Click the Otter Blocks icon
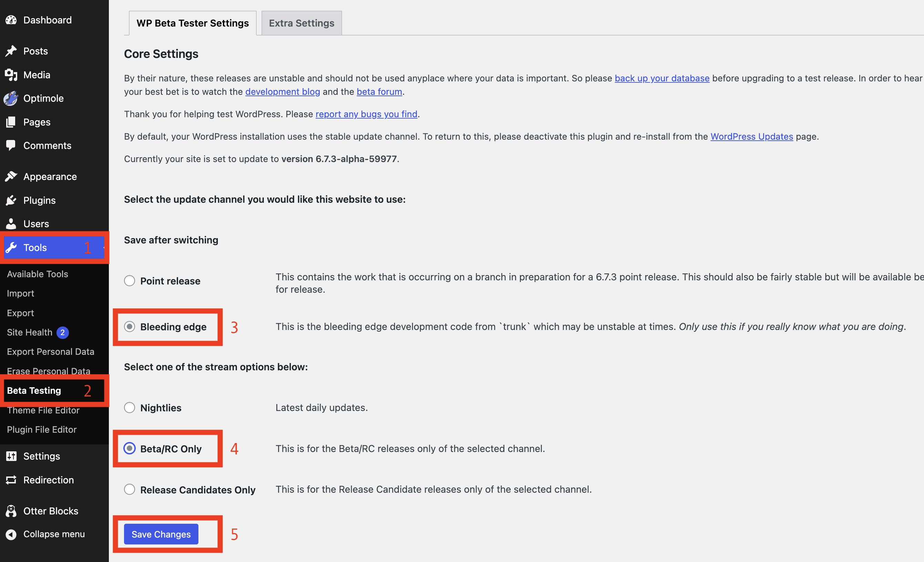 pyautogui.click(x=11, y=511)
